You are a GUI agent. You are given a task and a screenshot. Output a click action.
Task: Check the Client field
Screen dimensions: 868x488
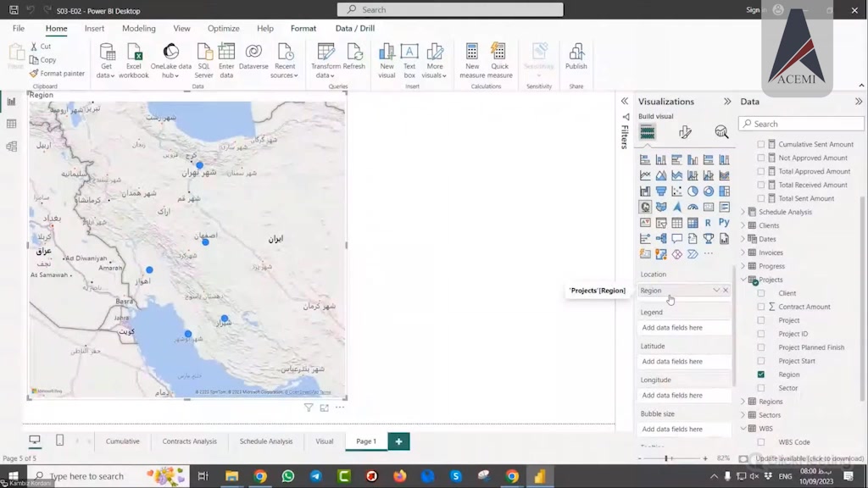click(761, 293)
